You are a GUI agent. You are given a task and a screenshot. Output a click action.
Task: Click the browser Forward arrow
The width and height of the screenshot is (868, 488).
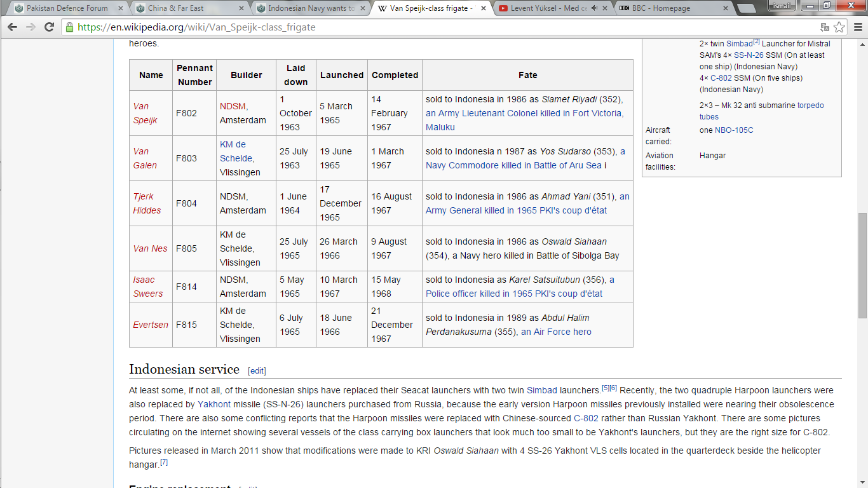tap(31, 27)
